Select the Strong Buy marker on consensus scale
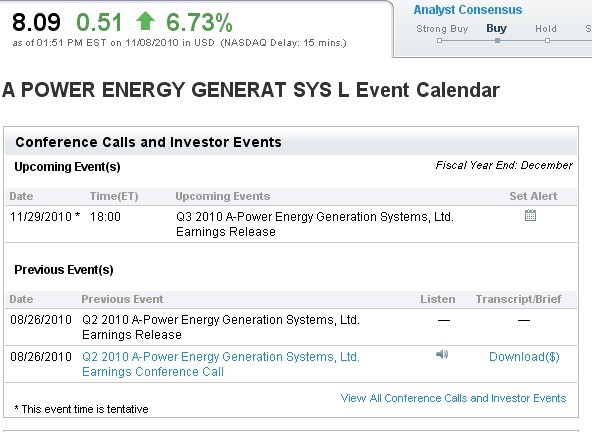 click(x=439, y=40)
